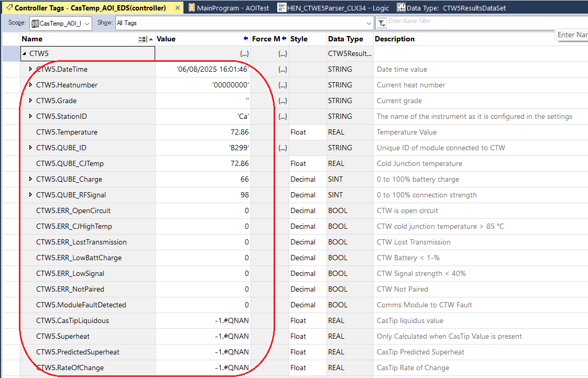
Task: Click the CTW5.Temperature value 72.86
Action: (239, 132)
